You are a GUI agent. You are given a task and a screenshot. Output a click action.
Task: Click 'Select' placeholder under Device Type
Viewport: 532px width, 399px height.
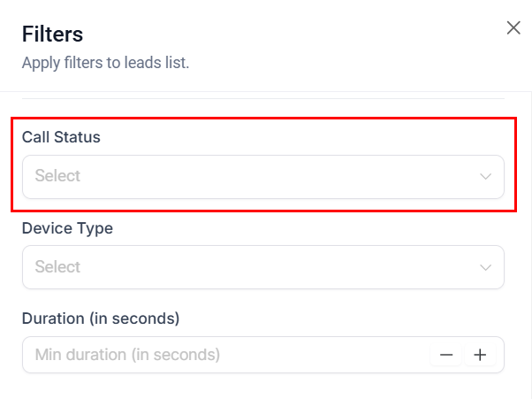[x=57, y=267]
